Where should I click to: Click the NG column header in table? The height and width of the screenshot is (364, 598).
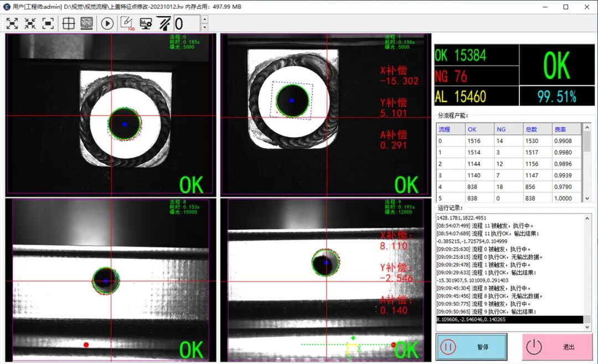tap(509, 129)
